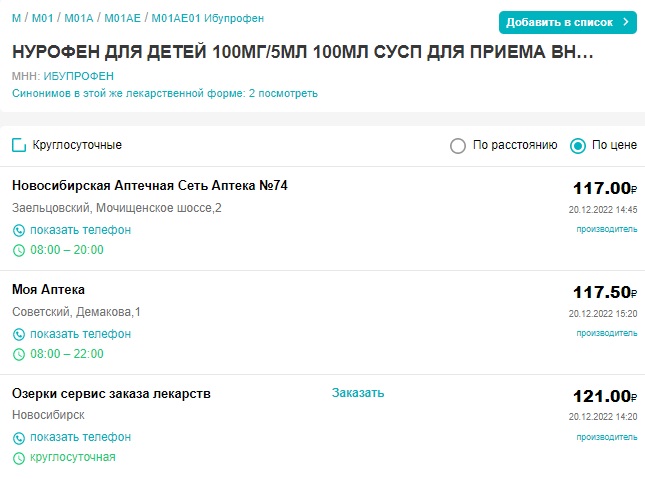Click address Советский, Демакова,1

(76, 312)
